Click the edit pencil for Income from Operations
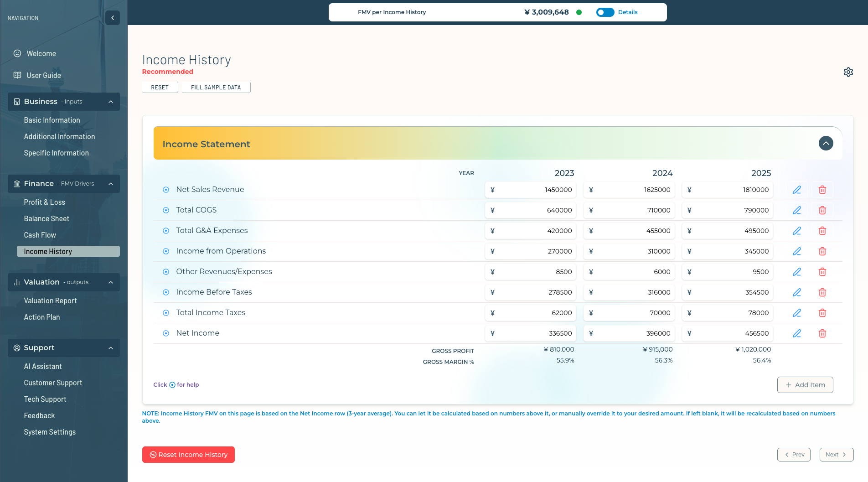Screen dimensions: 868x482 [796, 251]
